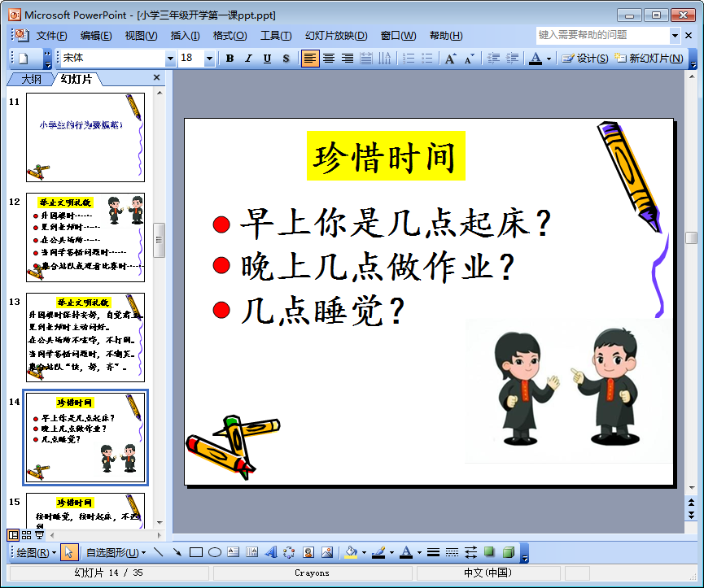The image size is (704, 588).
Task: Insert a horizontal Text Box
Action: 234,552
